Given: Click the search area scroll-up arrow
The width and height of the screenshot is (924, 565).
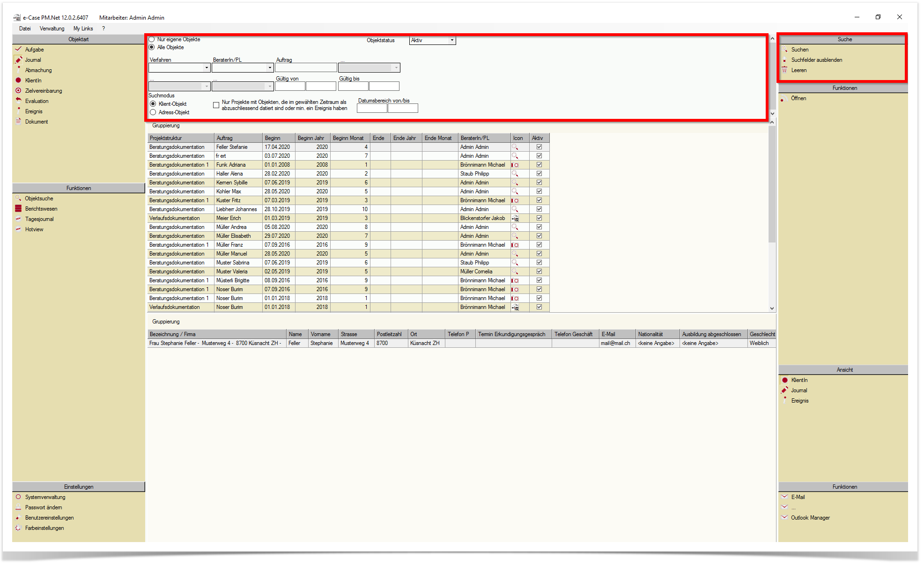Looking at the screenshot, I should click(x=772, y=38).
